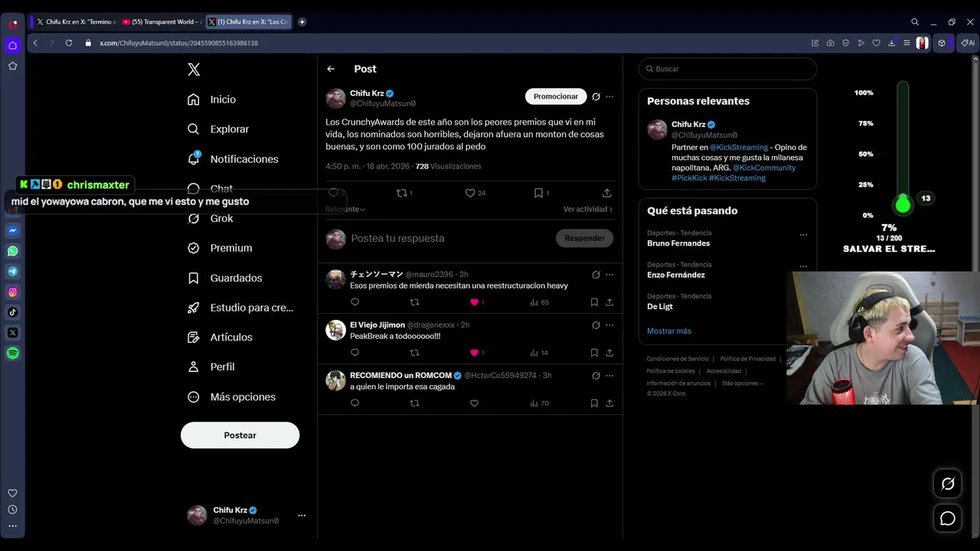Open Enzo Fernández trend options
The height and width of the screenshot is (551, 980).
[x=803, y=266]
